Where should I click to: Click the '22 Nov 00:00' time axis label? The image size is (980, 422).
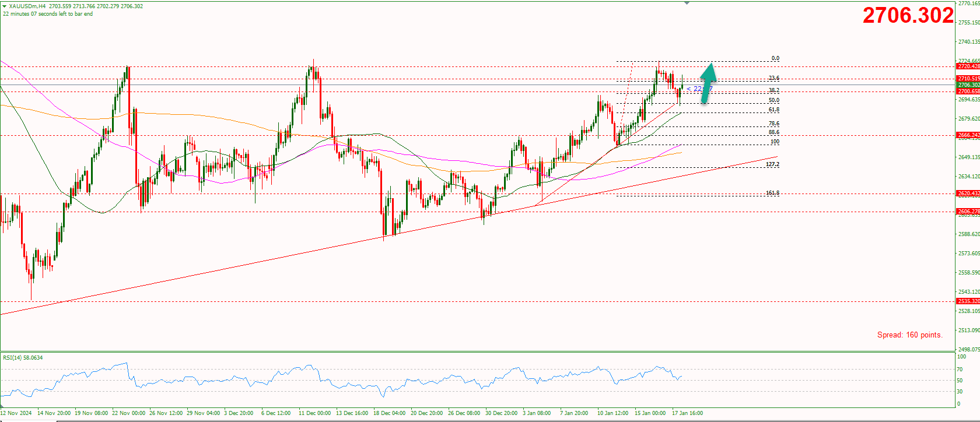[x=129, y=413]
